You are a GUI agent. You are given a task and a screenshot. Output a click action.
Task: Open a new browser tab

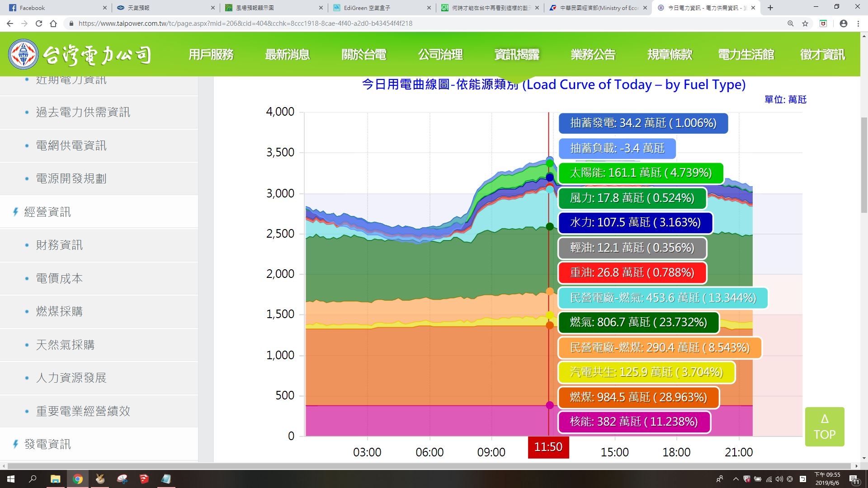coord(770,8)
